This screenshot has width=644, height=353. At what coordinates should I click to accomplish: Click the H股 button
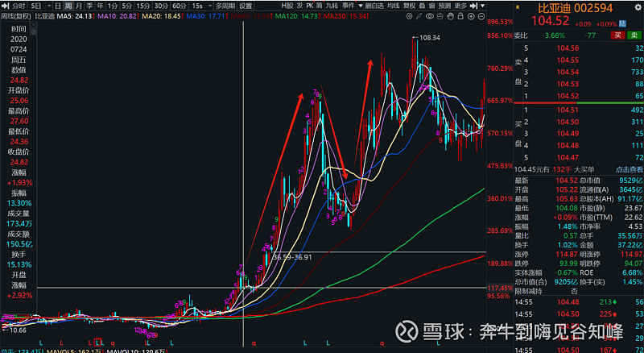point(287,6)
